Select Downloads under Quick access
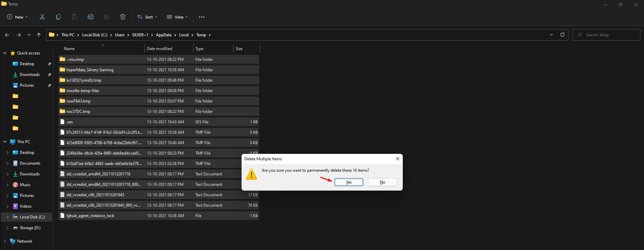The image size is (644, 250). pos(30,75)
